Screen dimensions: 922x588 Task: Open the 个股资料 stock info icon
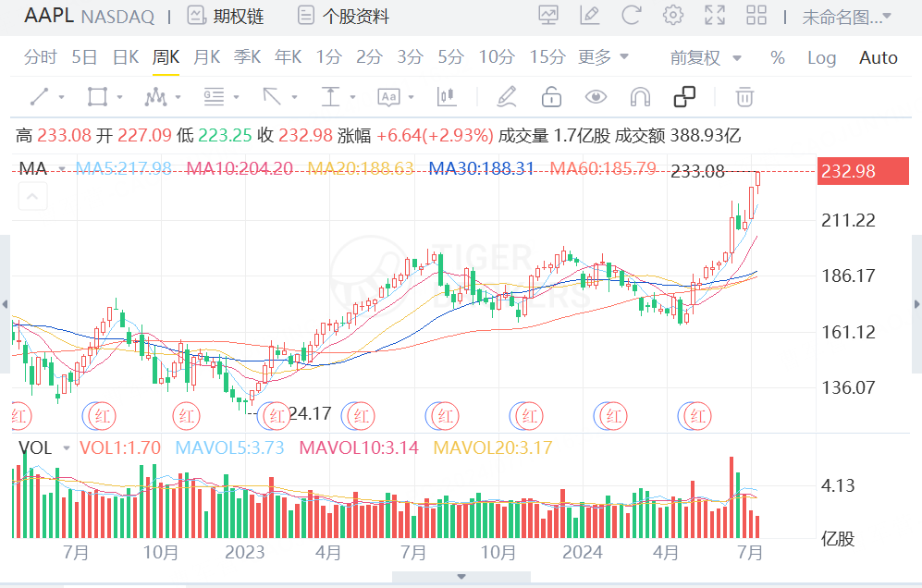(306, 16)
